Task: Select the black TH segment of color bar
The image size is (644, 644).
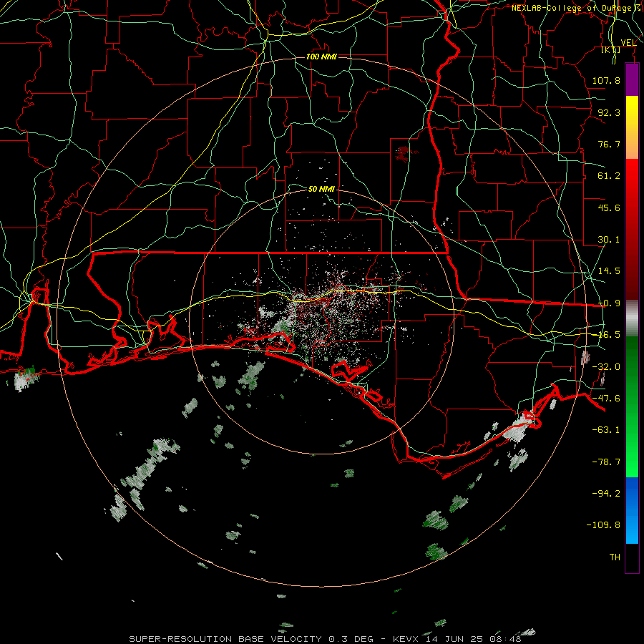Action: (632, 557)
